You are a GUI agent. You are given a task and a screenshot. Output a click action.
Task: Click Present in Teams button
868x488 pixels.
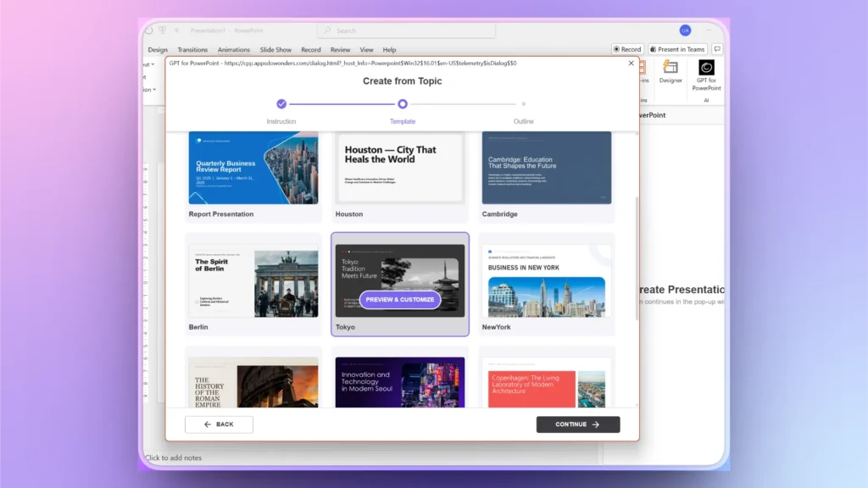(x=677, y=49)
